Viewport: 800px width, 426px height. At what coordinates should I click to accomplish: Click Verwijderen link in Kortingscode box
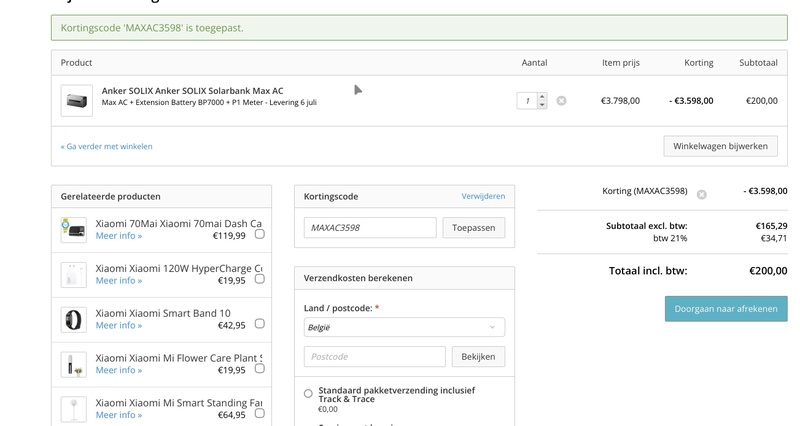483,196
